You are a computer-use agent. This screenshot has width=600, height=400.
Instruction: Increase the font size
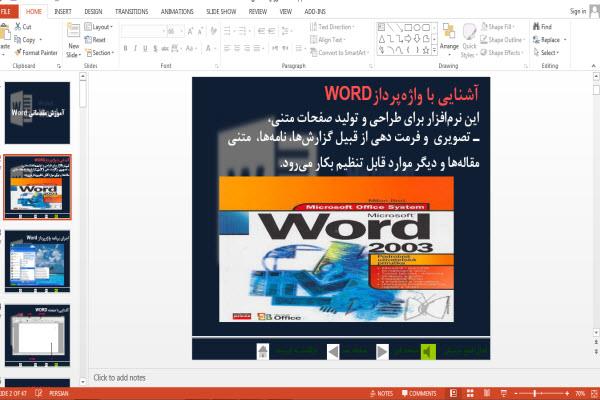[190, 31]
